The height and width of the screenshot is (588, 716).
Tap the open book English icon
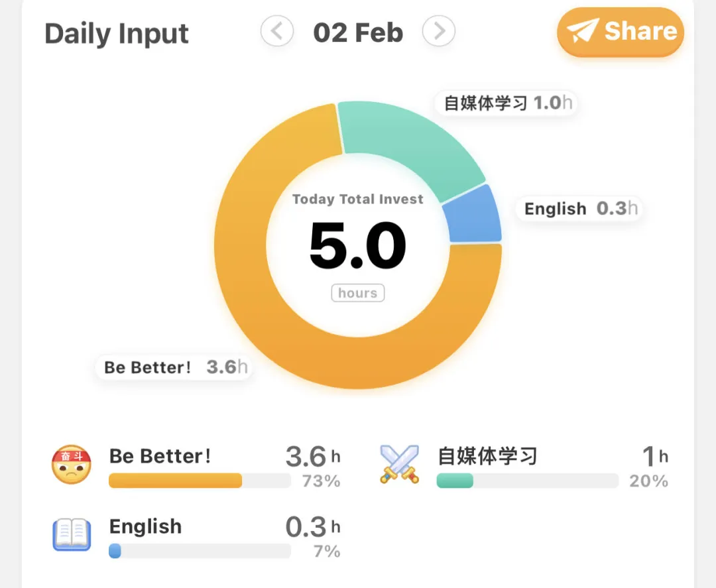pos(72,534)
